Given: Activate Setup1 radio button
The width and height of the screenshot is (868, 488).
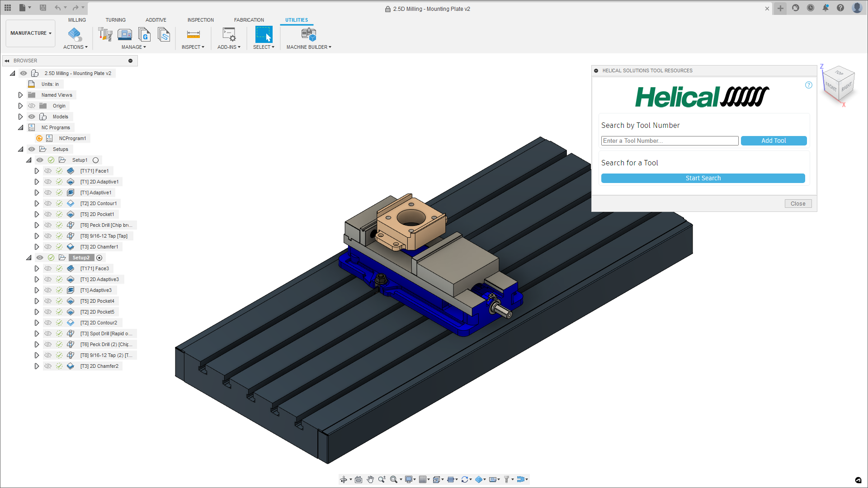Looking at the screenshot, I should point(95,160).
